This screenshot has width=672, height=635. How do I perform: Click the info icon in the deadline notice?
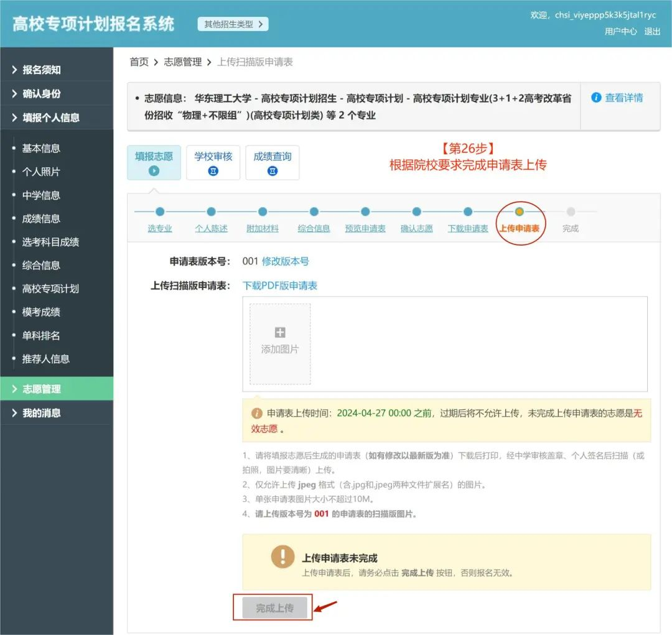[x=257, y=412]
